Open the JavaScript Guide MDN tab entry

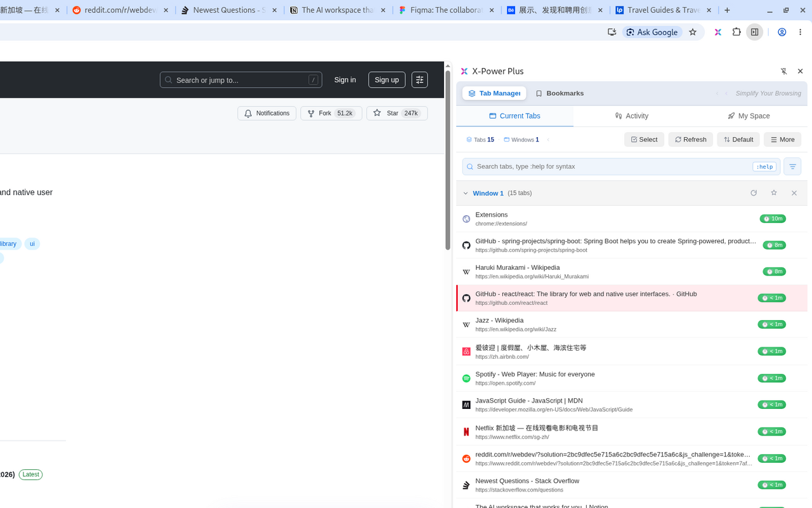(631, 404)
